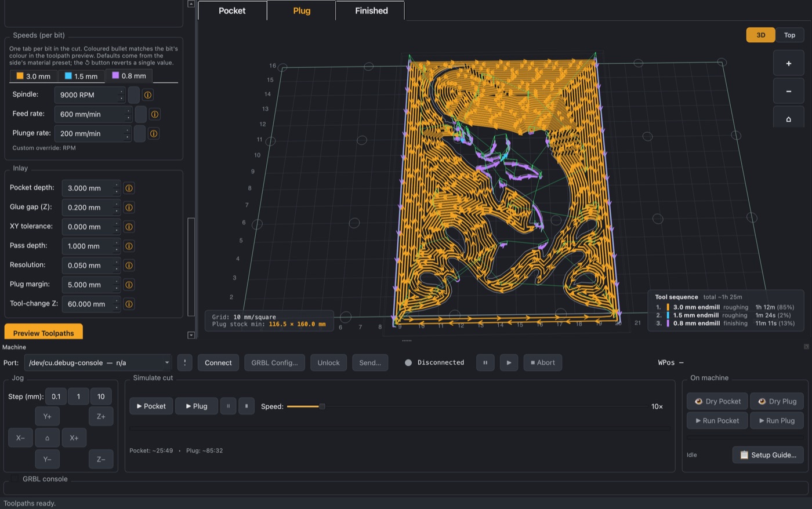Jog X+ axis

pos(74,438)
